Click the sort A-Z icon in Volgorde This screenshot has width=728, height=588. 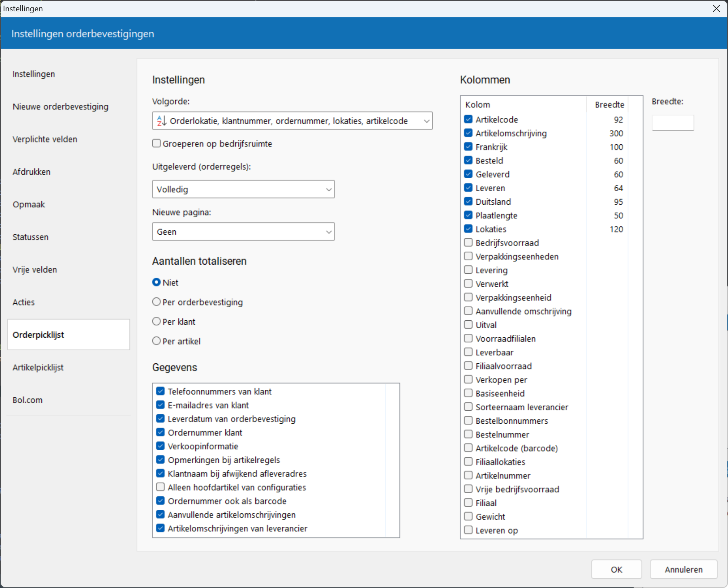point(161,121)
